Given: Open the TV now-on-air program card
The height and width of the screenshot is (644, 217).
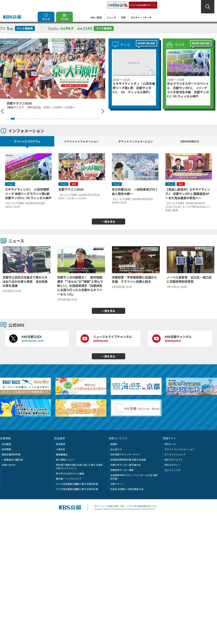Looking at the screenshot, I should (x=134, y=77).
